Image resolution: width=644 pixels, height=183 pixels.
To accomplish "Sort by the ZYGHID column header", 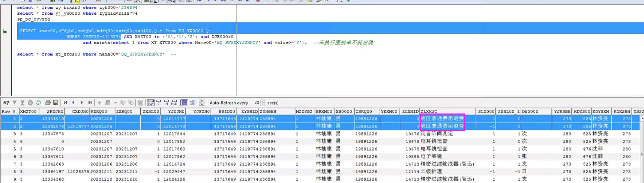I will point(248,112).
